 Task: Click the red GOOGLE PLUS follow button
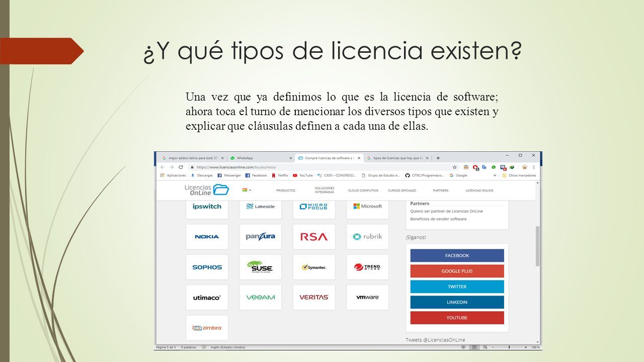click(x=457, y=271)
